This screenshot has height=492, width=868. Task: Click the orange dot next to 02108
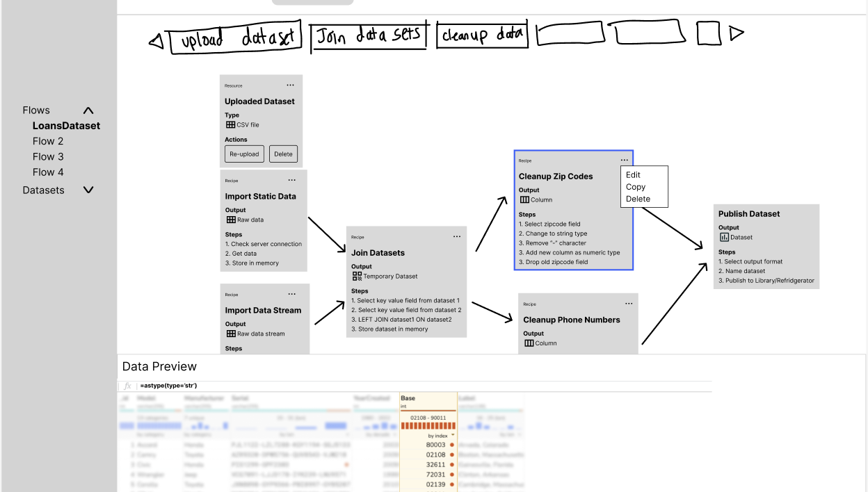(451, 454)
